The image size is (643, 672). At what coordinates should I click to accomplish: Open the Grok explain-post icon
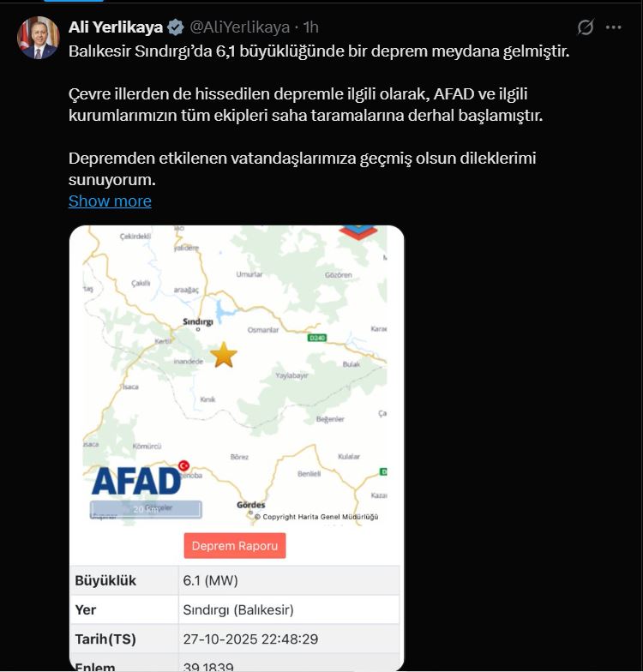pyautogui.click(x=586, y=27)
